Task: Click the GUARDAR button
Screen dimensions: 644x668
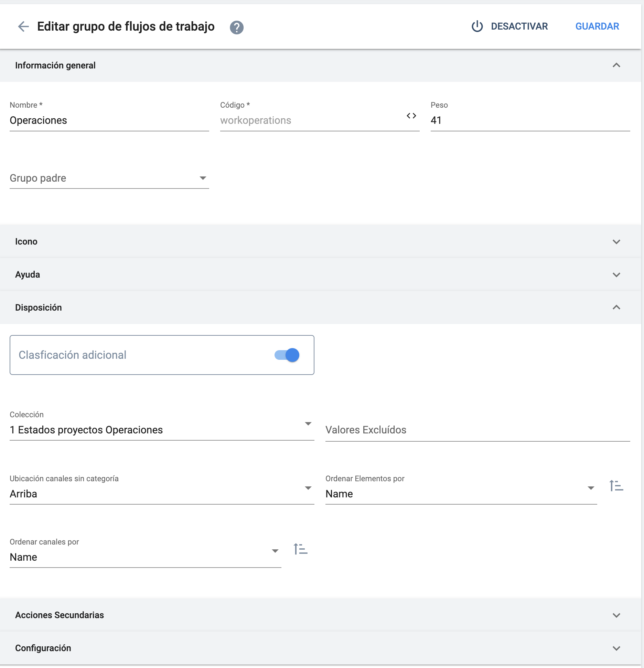Action: 597,26
